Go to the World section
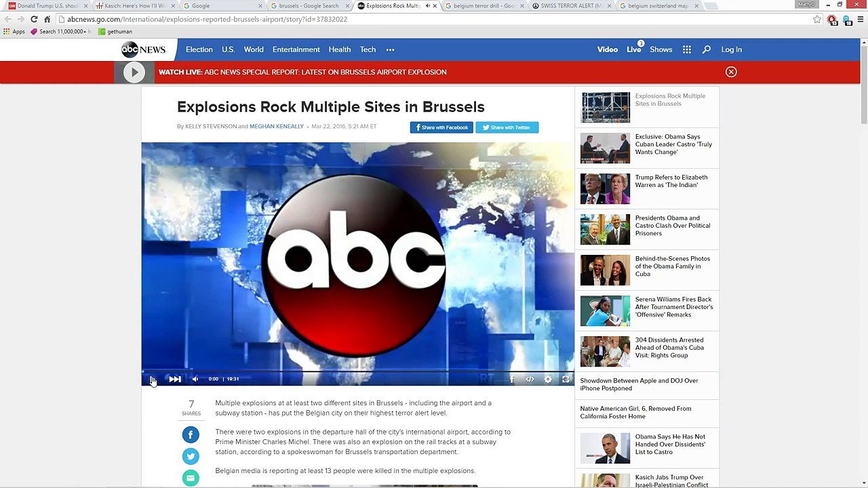The image size is (868, 488). pos(254,49)
